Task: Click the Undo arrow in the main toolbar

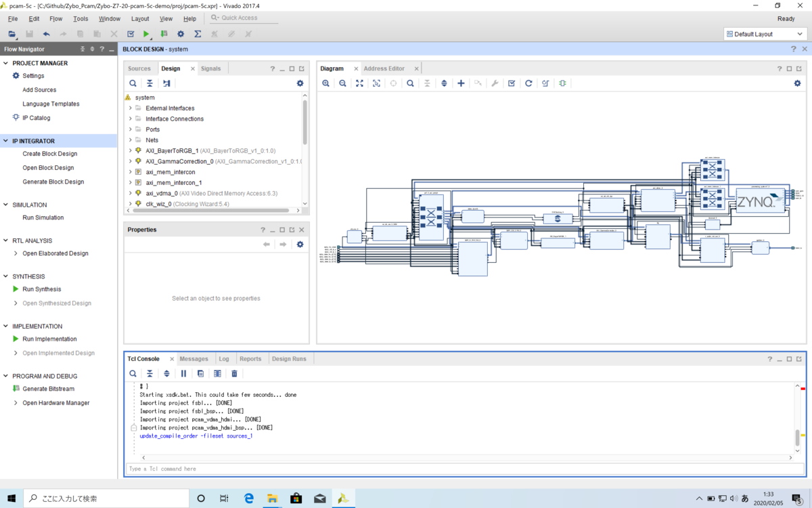Action: coord(46,34)
